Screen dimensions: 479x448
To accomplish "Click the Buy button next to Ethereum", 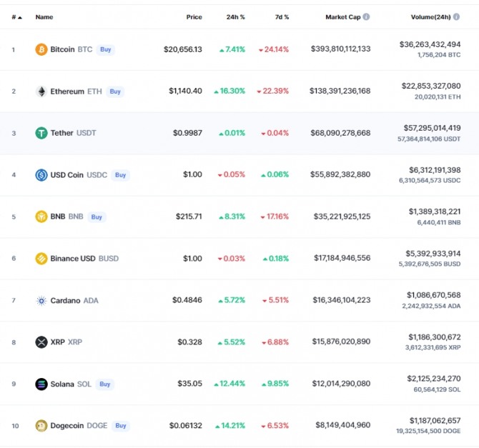I will pos(115,91).
